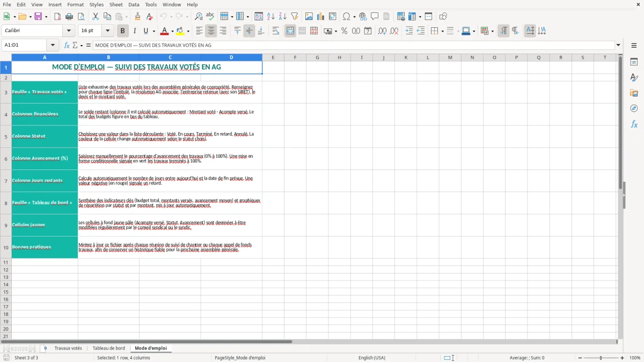The image size is (644, 362).
Task: Apply yellow Background Color swatch
Action: (180, 31)
